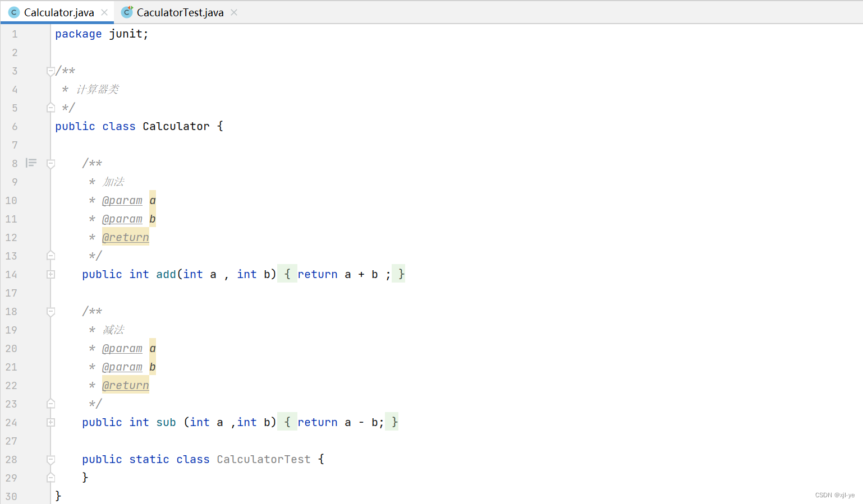Click the highlighted parameter 'b' on line 11
The height and width of the screenshot is (504, 863).
point(153,219)
